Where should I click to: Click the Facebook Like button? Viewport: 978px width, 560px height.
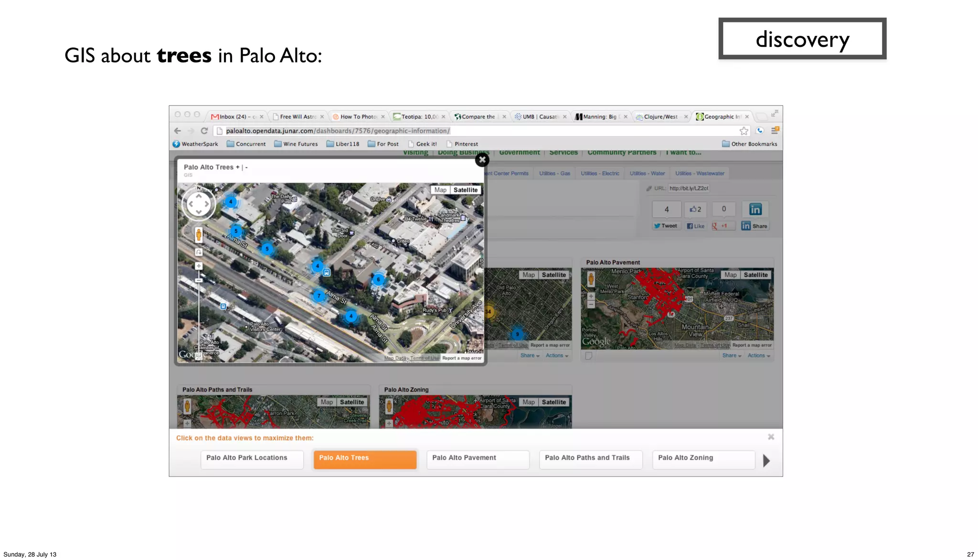pos(695,226)
